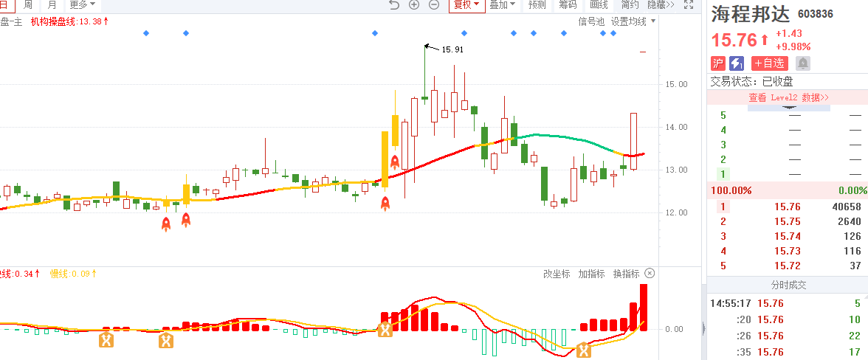Select the bid row priced 15.73
868x360 pixels.
pyautogui.click(x=788, y=251)
